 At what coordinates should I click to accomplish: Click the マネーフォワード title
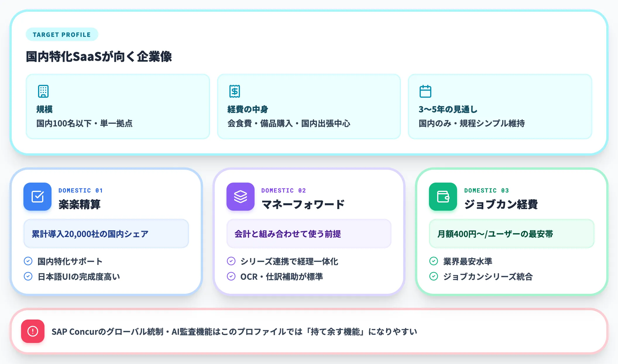[303, 204]
